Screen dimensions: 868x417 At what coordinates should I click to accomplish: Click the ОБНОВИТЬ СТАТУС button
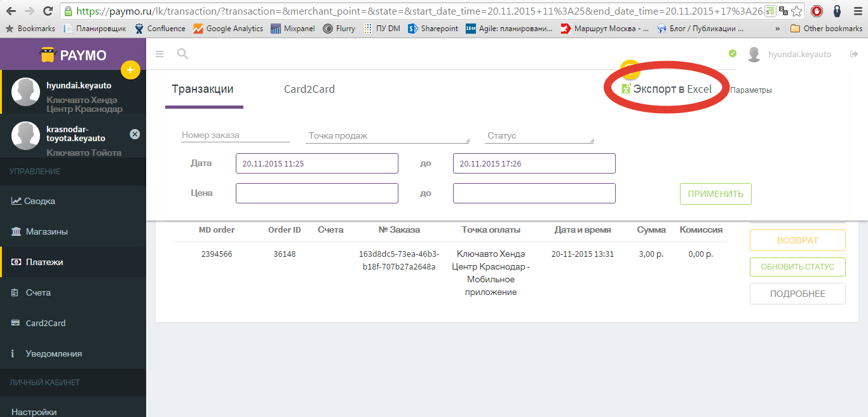coord(797,267)
